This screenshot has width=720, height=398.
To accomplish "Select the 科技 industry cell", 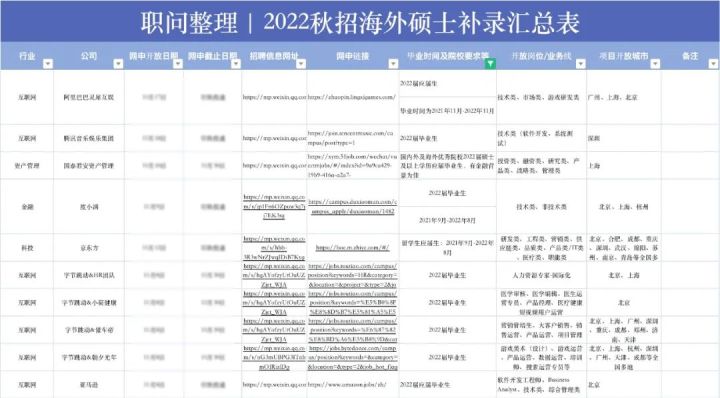I will [27, 248].
